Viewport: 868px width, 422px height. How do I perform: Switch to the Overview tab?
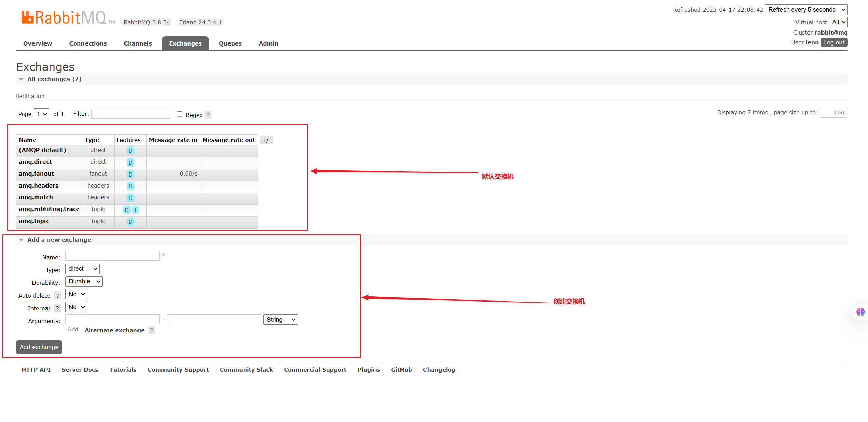pos(38,43)
